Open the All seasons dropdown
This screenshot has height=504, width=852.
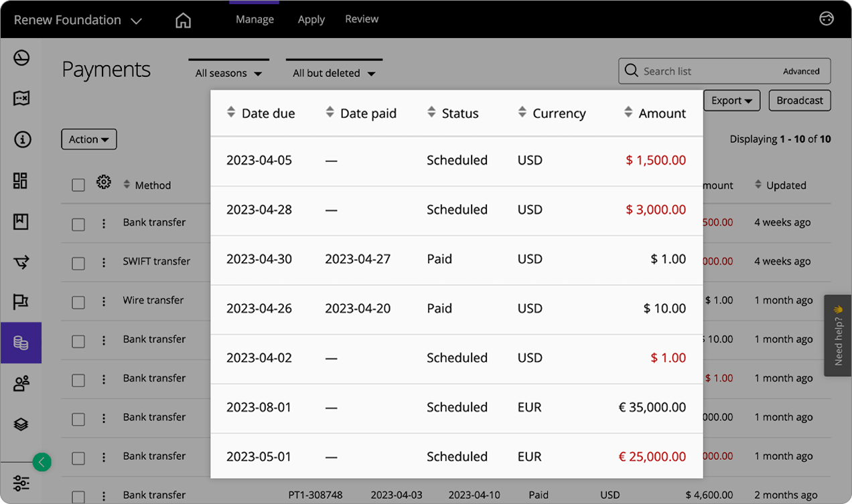pyautogui.click(x=228, y=72)
